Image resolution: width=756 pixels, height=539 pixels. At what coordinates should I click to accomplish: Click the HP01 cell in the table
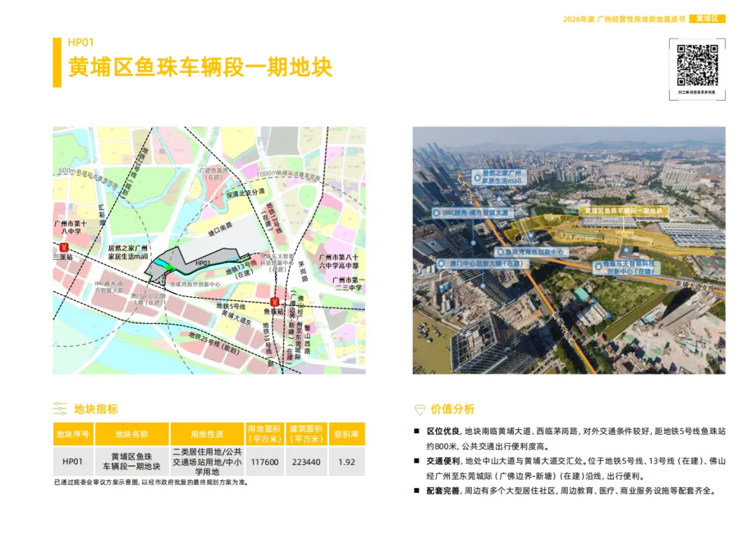tap(73, 461)
